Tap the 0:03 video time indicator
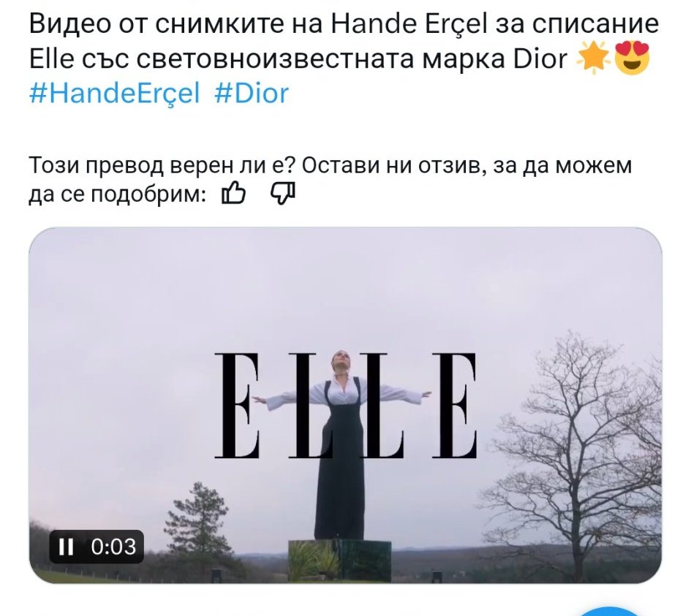 113,547
